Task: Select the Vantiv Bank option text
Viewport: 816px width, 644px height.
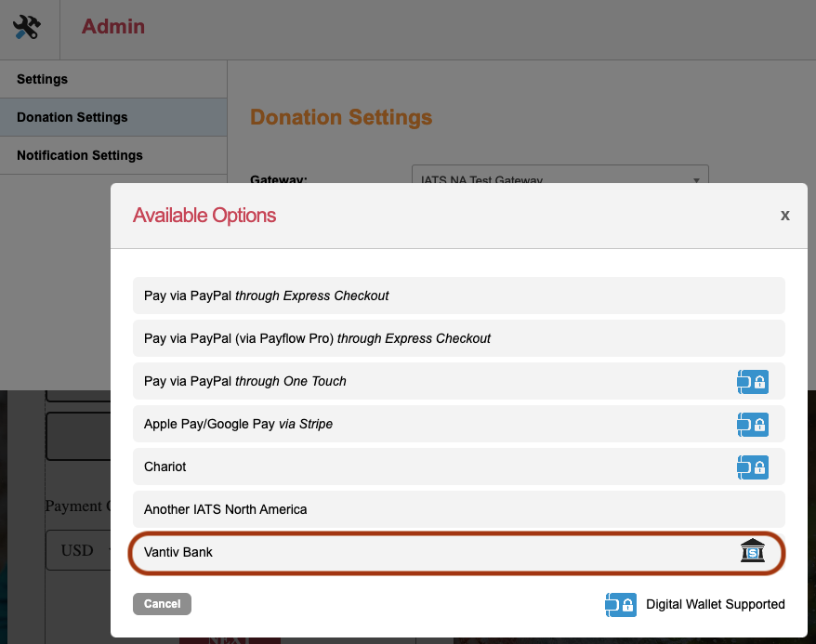Action: (178, 552)
